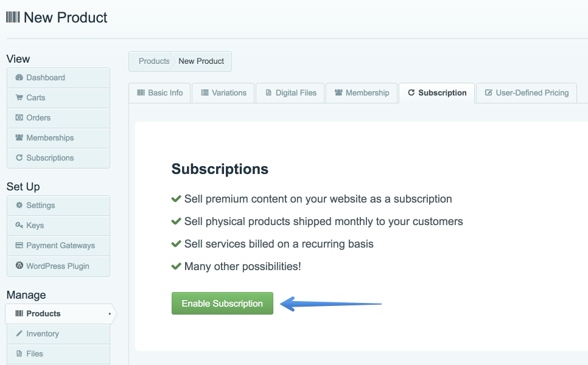Click the Inventory pencil icon
Screen dimensions: 588x365
point(19,333)
